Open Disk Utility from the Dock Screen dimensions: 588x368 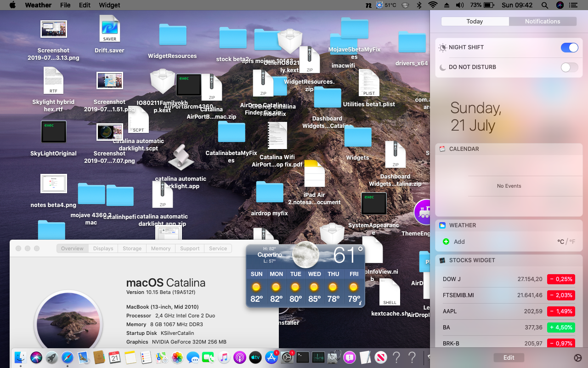pos(334,357)
